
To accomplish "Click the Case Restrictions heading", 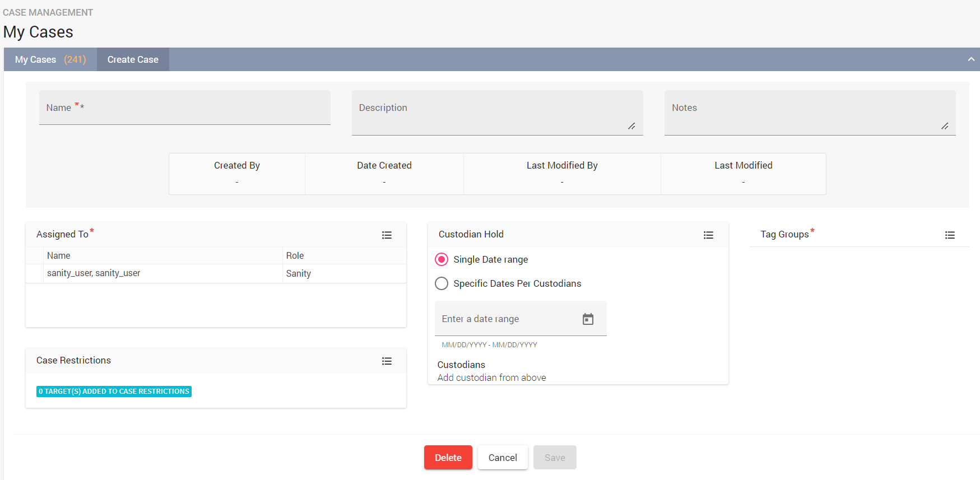I will 73,360.
